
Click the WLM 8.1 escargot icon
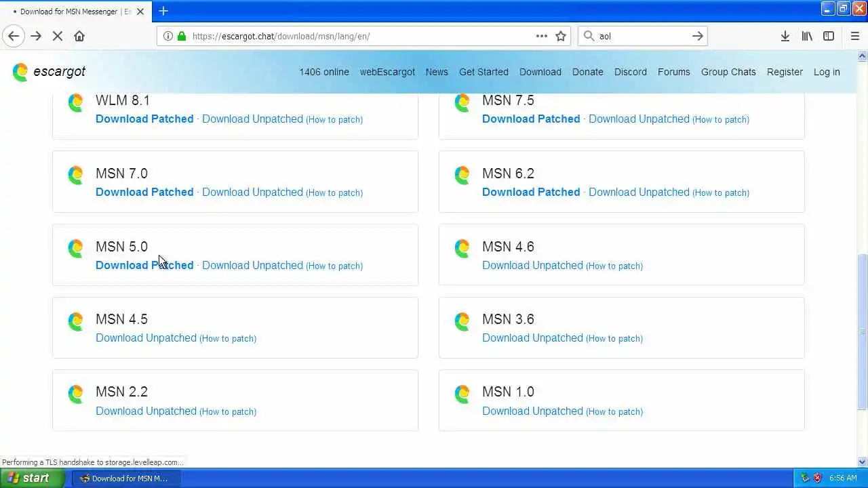point(76,102)
